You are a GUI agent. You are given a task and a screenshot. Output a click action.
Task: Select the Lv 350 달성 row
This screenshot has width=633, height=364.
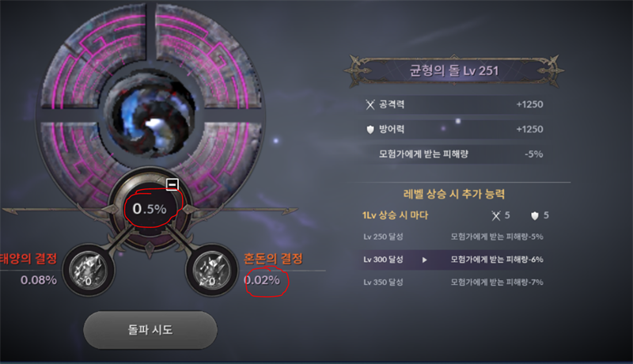tap(452, 282)
